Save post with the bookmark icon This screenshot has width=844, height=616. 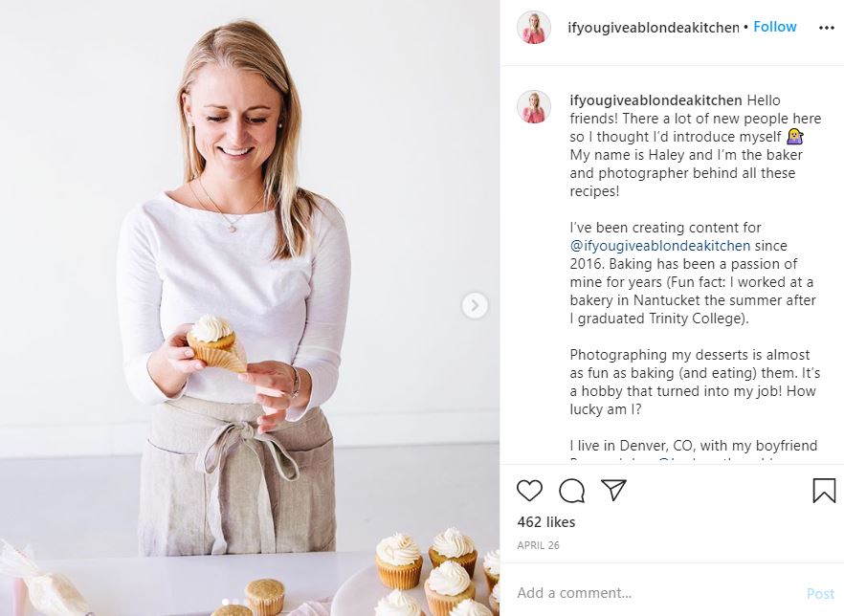[x=824, y=491]
